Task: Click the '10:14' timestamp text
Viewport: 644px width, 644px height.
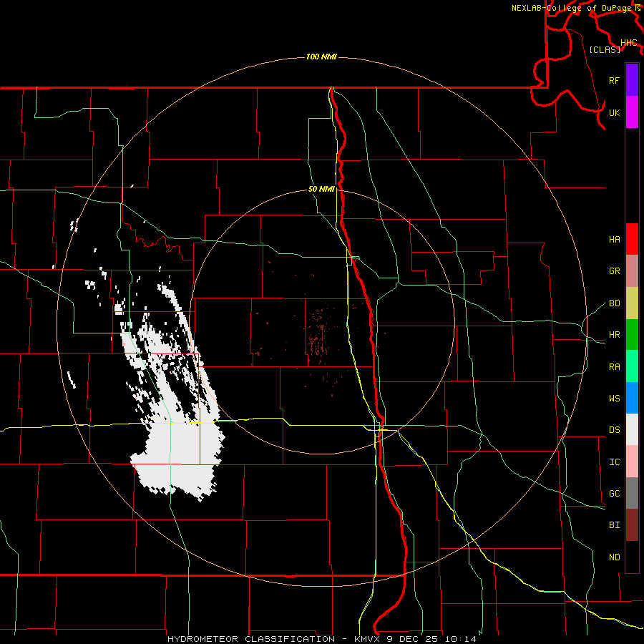Action: [x=461, y=639]
